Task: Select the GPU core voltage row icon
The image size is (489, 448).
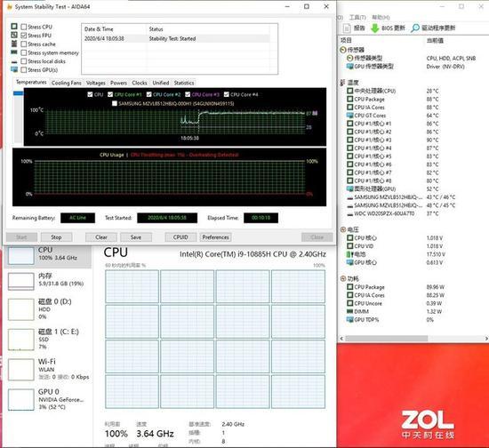Action: coord(350,262)
